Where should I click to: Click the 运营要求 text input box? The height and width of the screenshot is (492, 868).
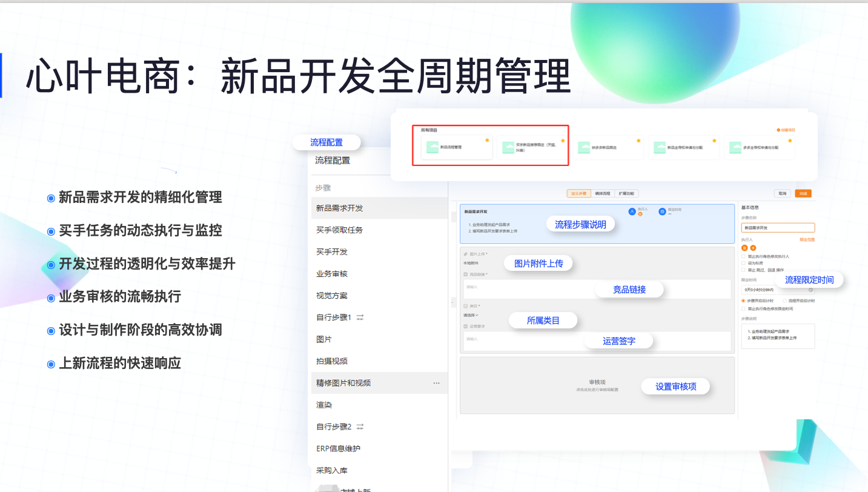[x=597, y=341]
